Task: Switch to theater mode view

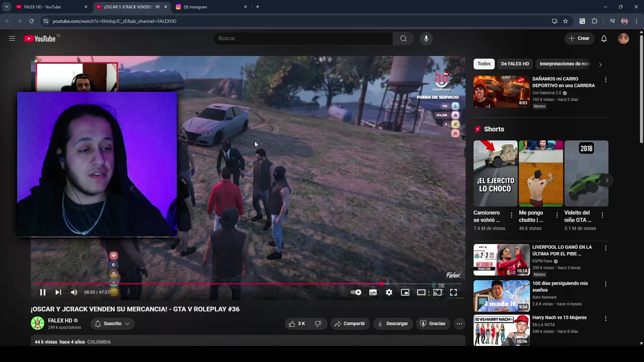Action: pos(421,292)
